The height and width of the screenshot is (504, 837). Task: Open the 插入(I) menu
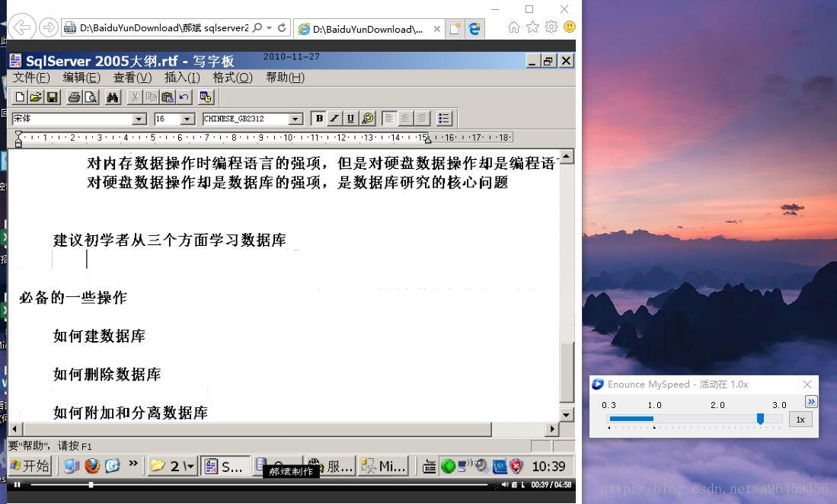pyautogui.click(x=182, y=78)
